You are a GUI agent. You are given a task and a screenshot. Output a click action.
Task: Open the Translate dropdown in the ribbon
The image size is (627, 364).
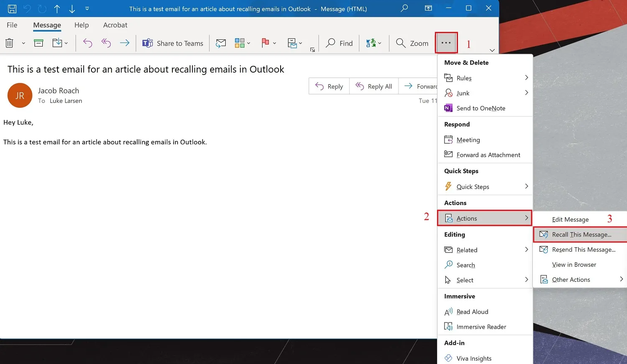(x=374, y=43)
